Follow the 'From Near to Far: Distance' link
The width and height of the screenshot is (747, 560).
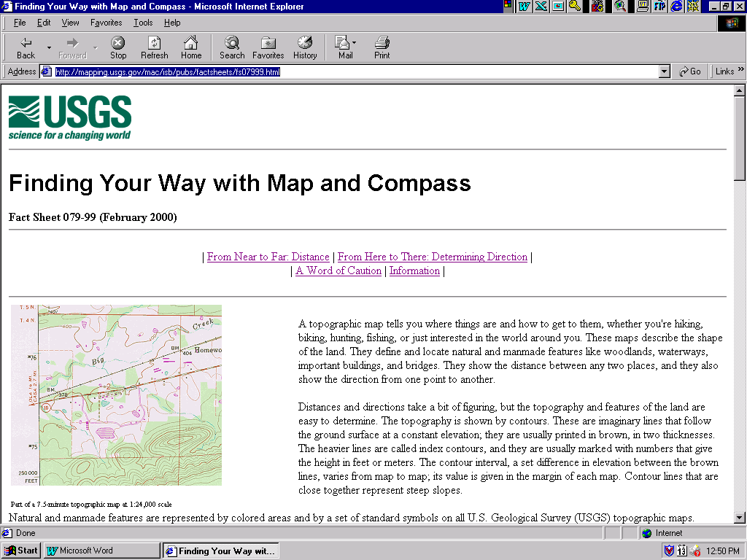pyautogui.click(x=268, y=257)
